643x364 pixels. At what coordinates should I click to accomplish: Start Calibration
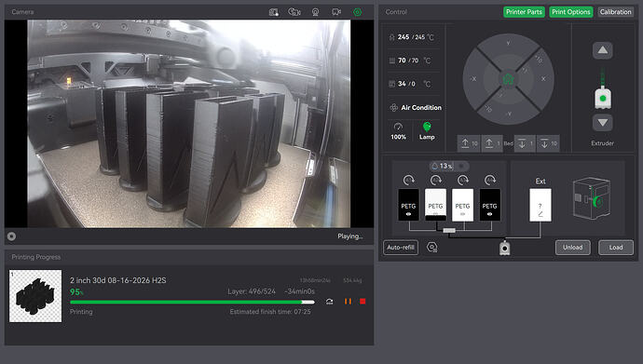coord(615,12)
